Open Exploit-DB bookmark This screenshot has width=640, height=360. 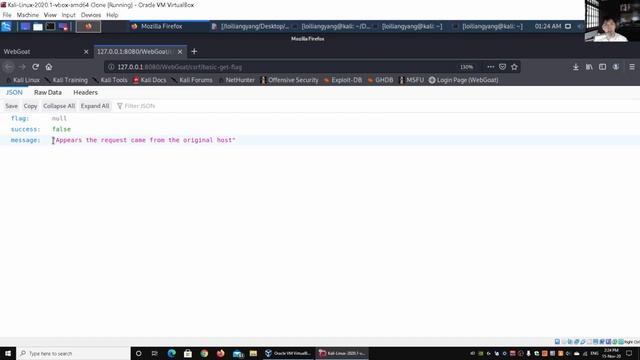(343, 80)
